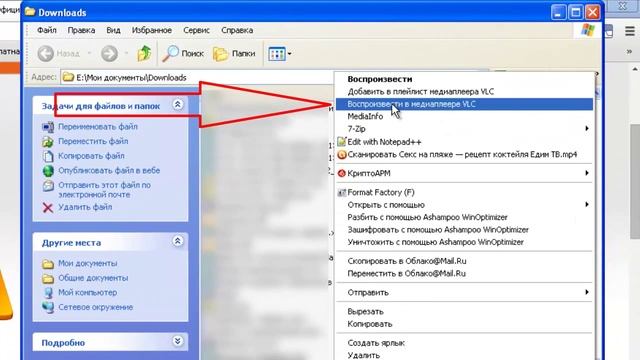The image size is (640, 360).
Task: Collapse the Другие места panel
Action: pyautogui.click(x=178, y=241)
